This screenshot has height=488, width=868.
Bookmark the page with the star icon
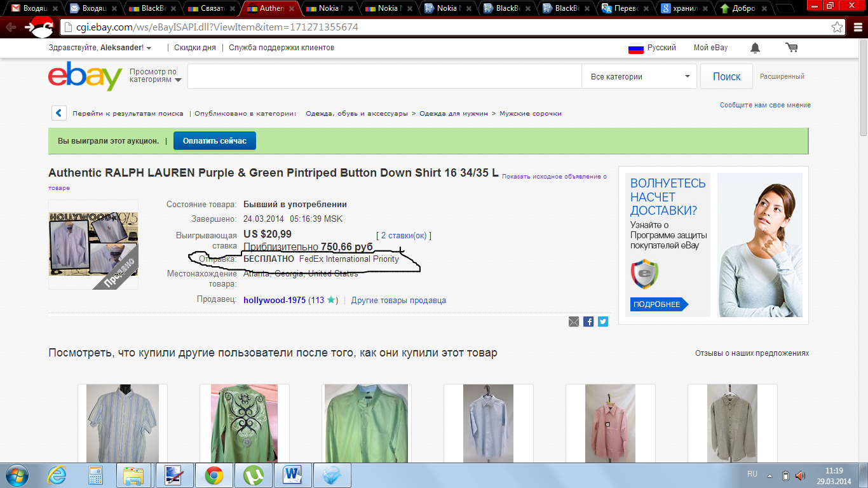coord(837,27)
